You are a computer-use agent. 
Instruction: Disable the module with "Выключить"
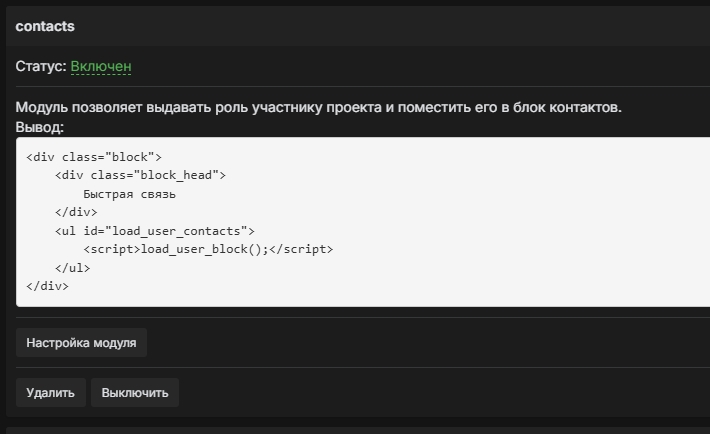point(135,392)
